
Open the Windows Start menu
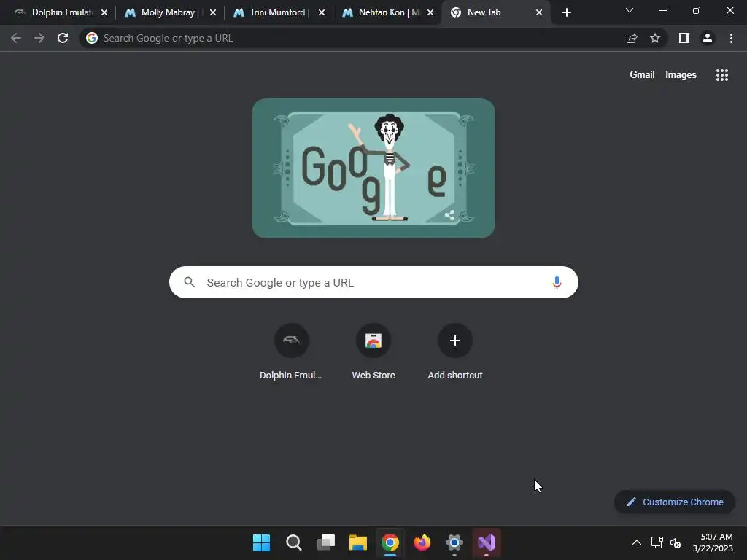261,542
